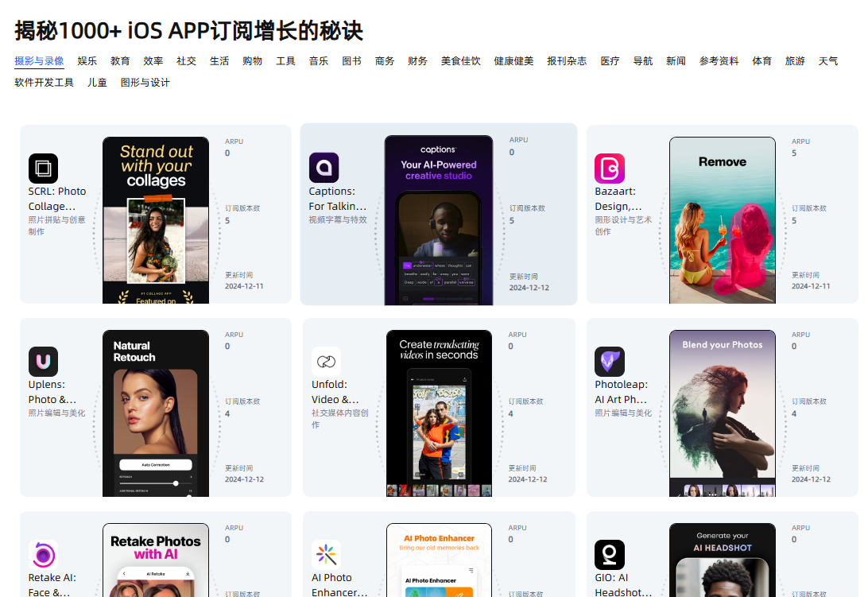This screenshot has width=868, height=597.
Task: Click the AI Photo Enhancer app icon
Action: (326, 555)
